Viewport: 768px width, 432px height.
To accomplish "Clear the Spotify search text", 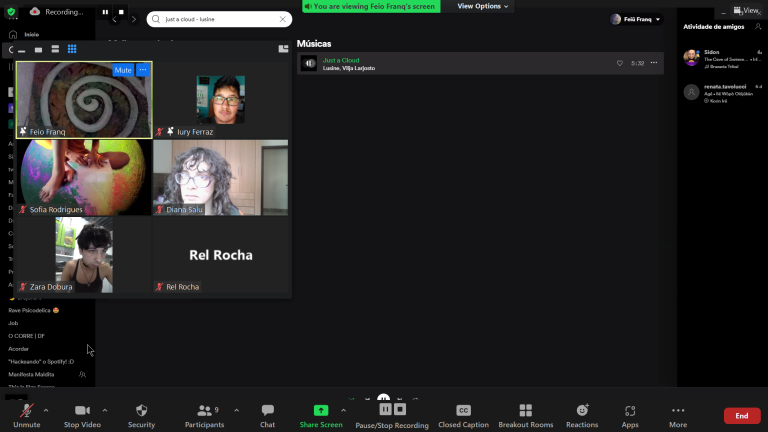I will (x=283, y=19).
